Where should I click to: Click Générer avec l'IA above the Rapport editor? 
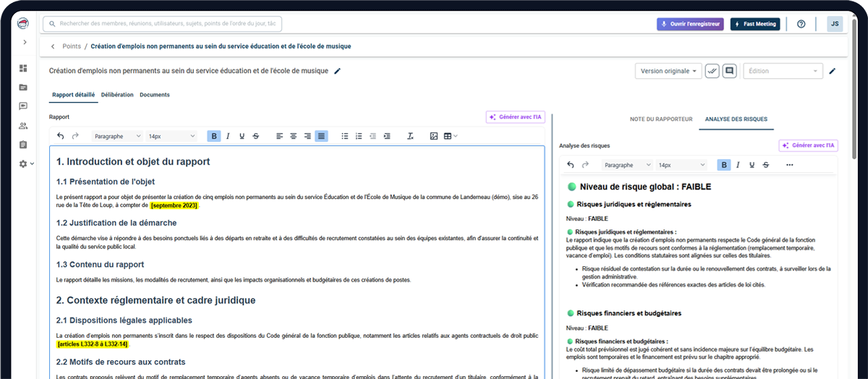click(x=515, y=116)
